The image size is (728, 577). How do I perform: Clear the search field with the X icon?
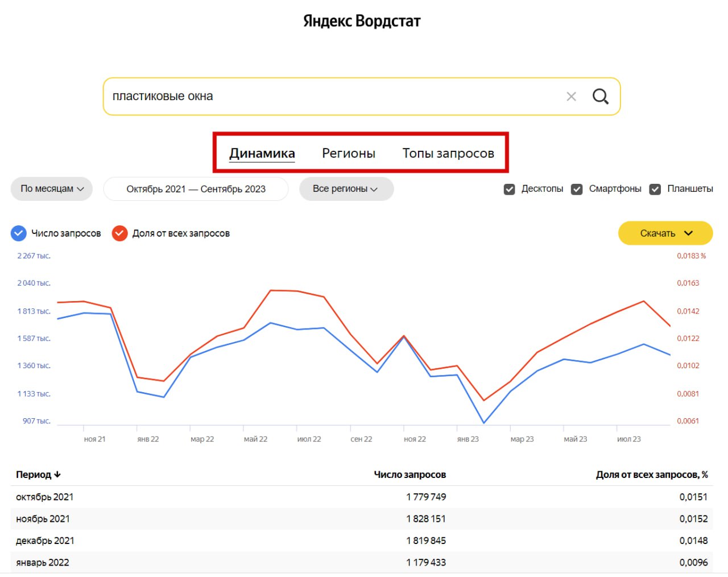point(571,97)
